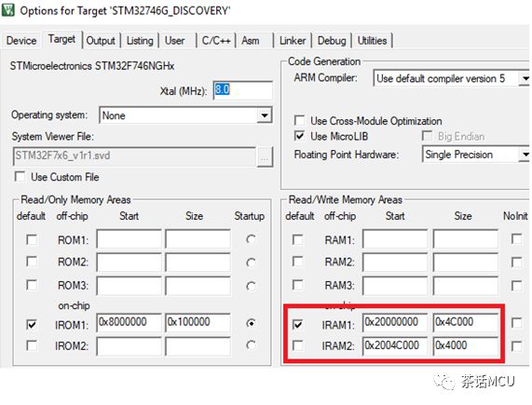Check the RAM1 default checkbox

coord(298,240)
